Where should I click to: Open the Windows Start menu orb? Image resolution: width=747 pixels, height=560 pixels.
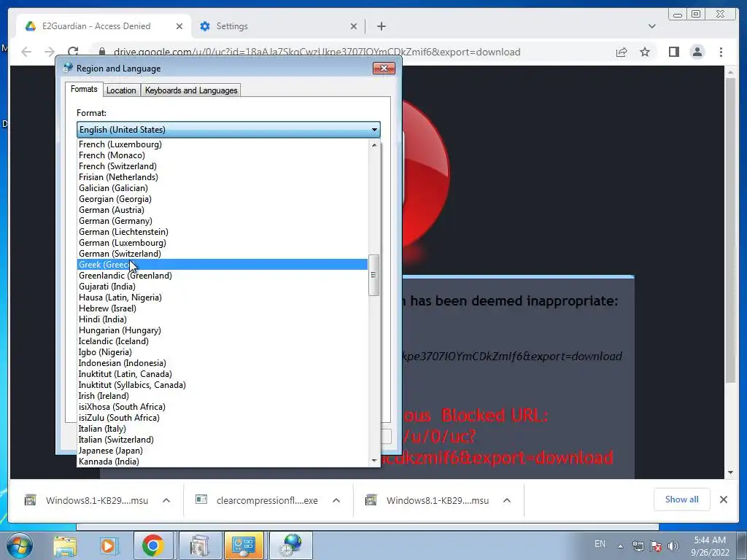click(19, 545)
